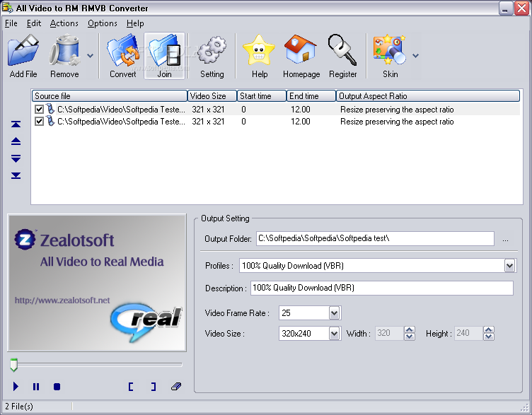The height and width of the screenshot is (415, 532).
Task: Increase the Height spinner value
Action: [x=489, y=330]
